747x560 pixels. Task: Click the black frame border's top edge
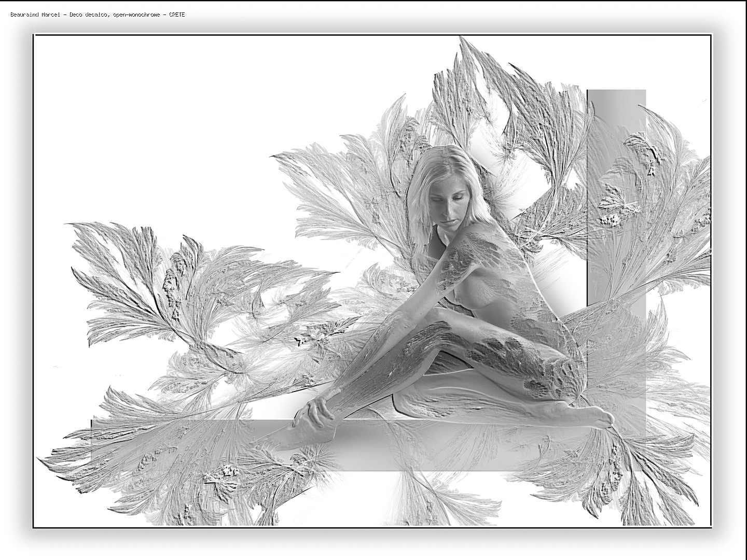coord(363,35)
